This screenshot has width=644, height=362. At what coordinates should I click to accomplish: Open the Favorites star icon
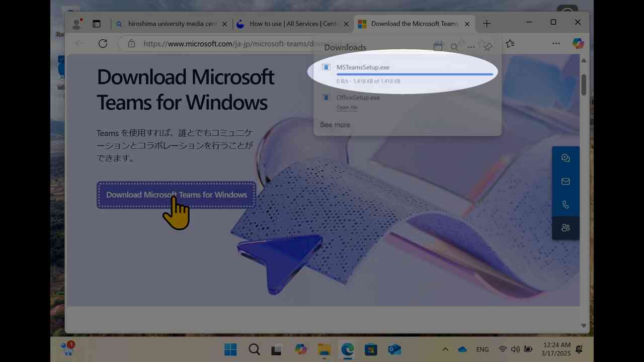point(510,44)
